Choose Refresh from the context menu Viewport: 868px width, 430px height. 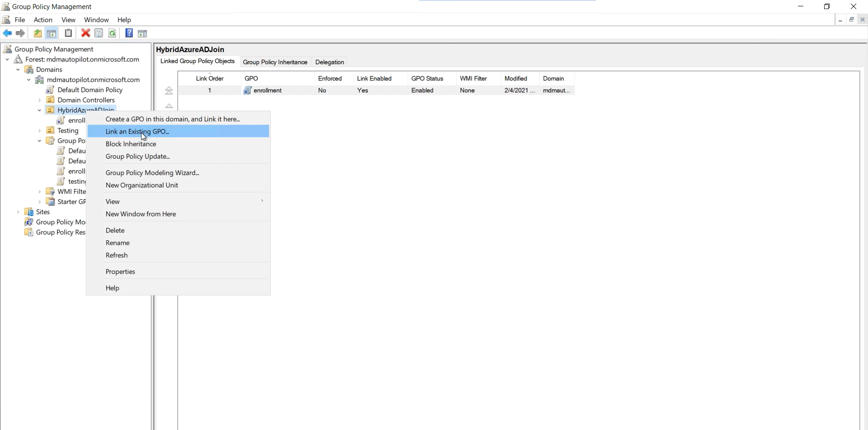point(179,255)
